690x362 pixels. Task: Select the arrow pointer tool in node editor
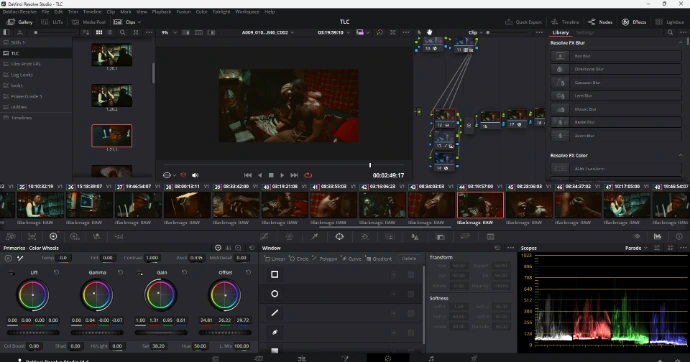click(x=419, y=32)
